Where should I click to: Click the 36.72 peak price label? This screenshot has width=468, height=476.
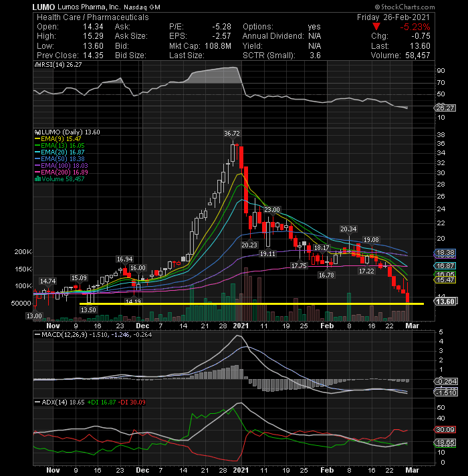click(232, 134)
